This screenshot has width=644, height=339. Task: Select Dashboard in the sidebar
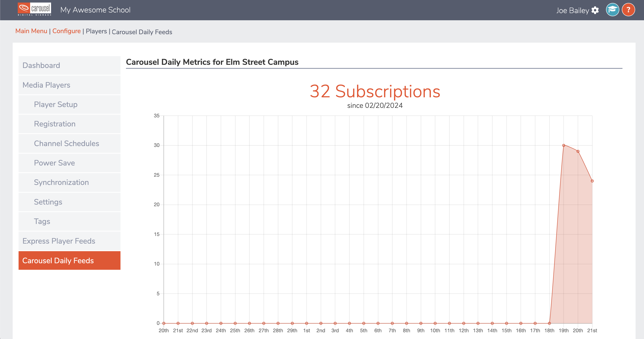coord(69,65)
